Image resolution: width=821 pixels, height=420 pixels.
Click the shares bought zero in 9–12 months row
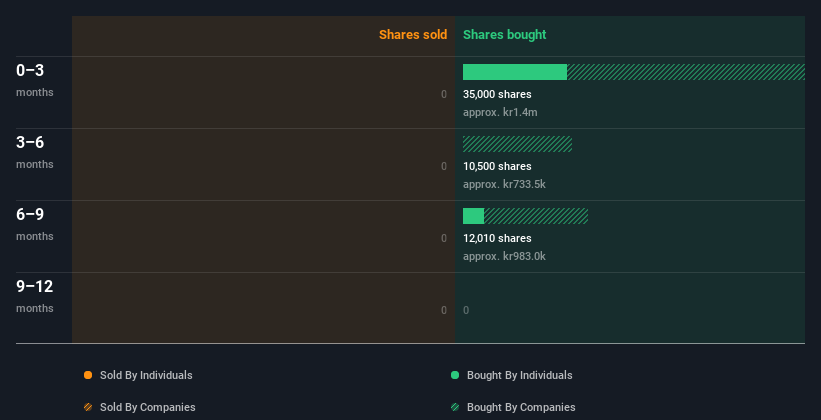pyautogui.click(x=466, y=311)
